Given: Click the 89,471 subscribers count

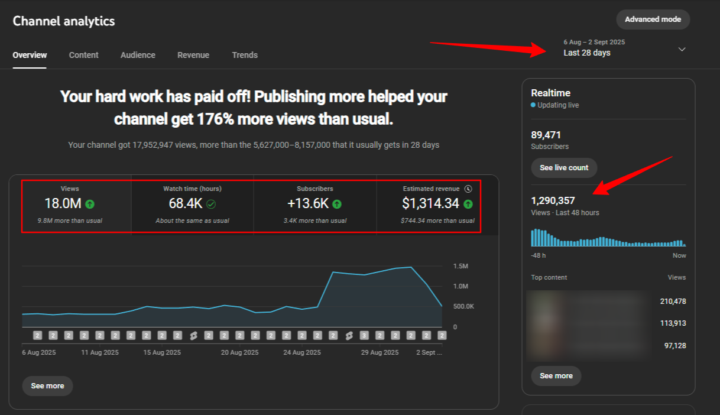Looking at the screenshot, I should pos(546,135).
